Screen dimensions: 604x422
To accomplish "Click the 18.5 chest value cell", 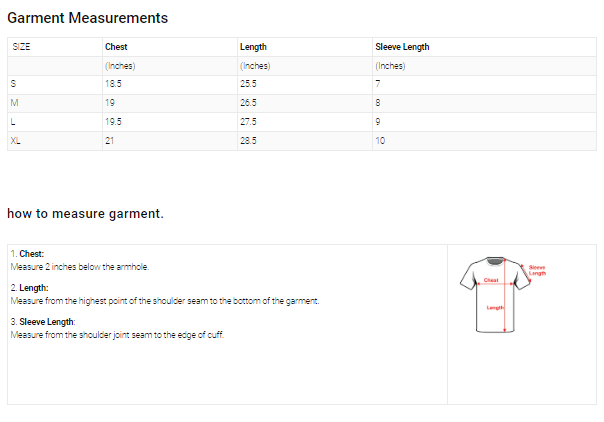I will pos(113,84).
